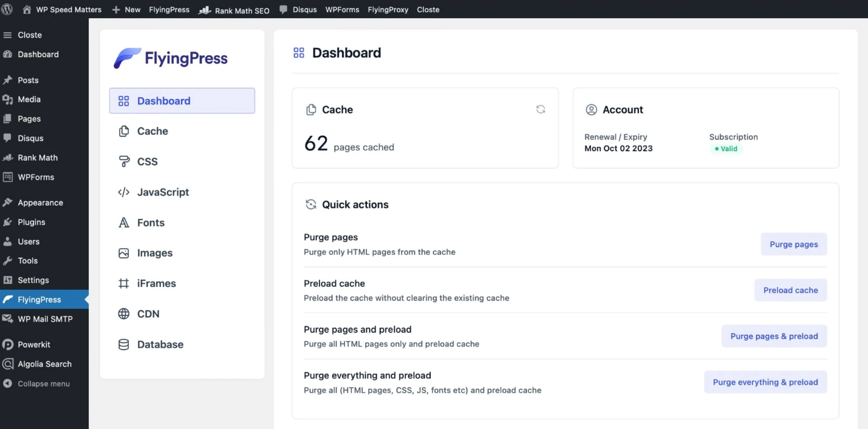
Task: Click the Database cylinder icon
Action: tap(124, 345)
